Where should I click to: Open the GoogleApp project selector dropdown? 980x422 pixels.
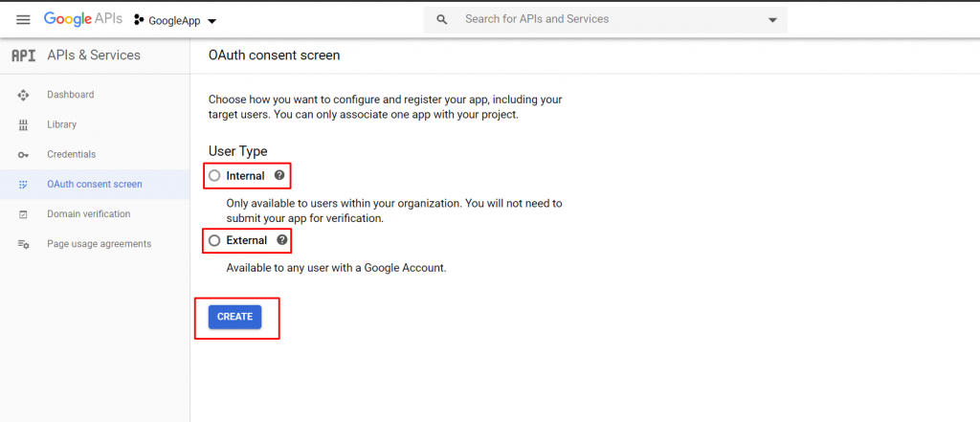pos(176,21)
